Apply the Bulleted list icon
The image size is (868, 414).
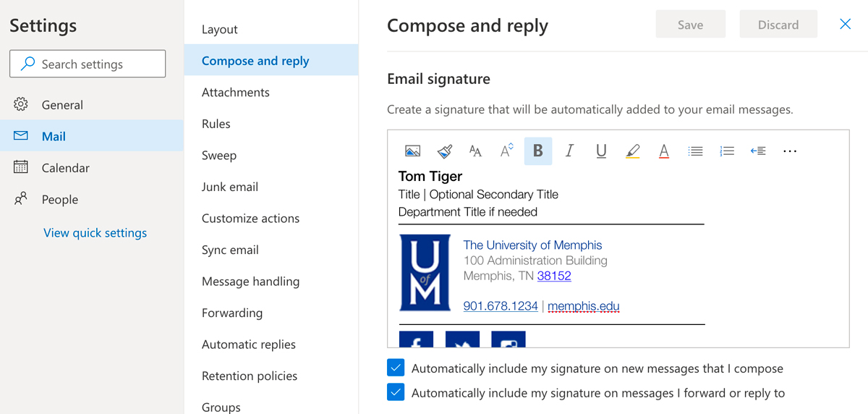tap(695, 151)
